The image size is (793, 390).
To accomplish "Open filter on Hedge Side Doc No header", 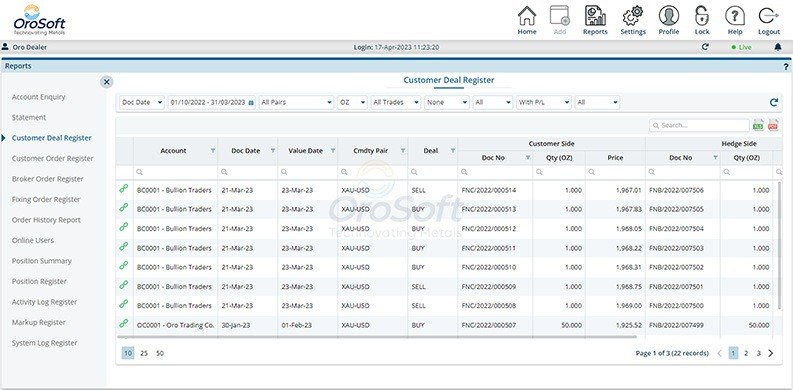I will pos(715,158).
